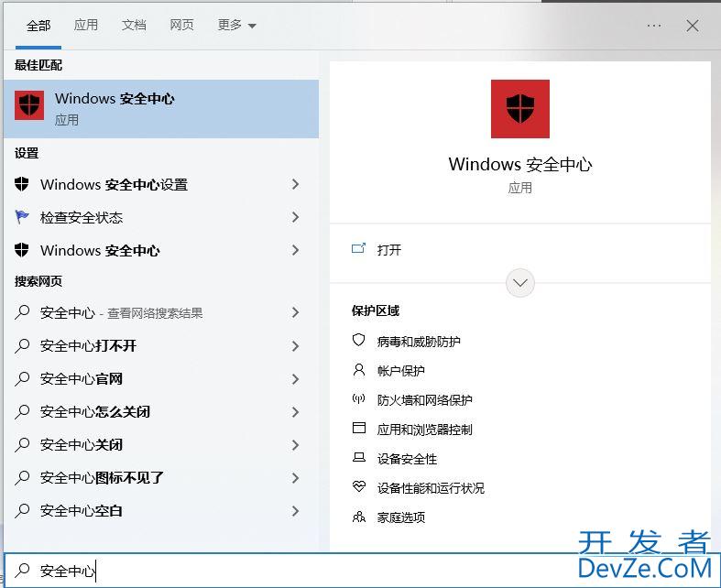Open 应用和浏览器控制 link
This screenshot has height=588, width=721.
click(x=424, y=430)
